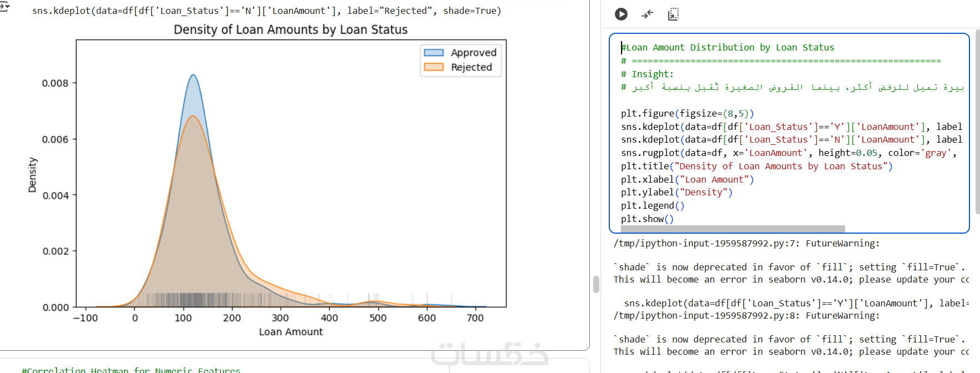Click the plt.legend() line in the editor
Viewport: 980px width, 373px height.
653,205
